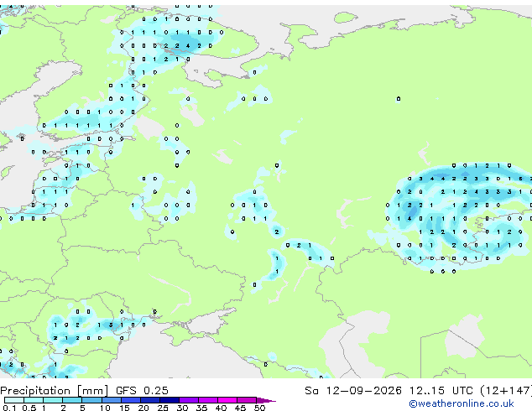Click the '50' legend scale label
The height and width of the screenshot is (411, 532).
pos(259,408)
